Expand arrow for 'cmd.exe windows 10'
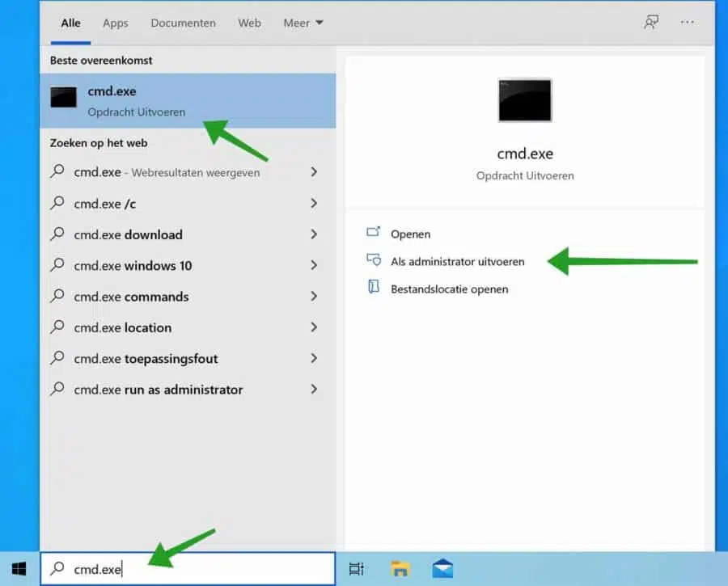This screenshot has height=586, width=728. tap(314, 265)
